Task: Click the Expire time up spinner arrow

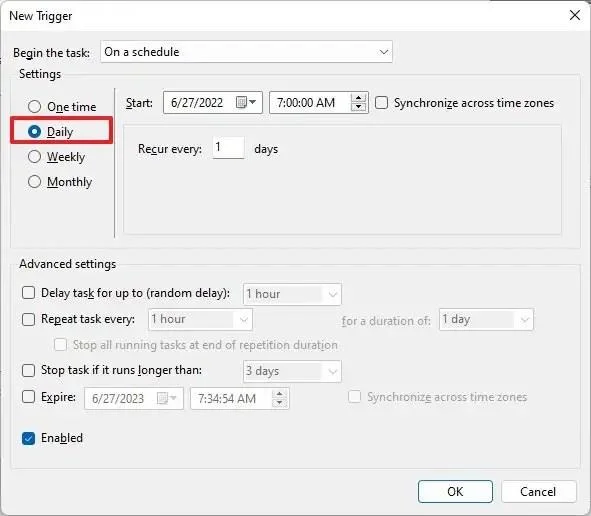Action: point(279,394)
